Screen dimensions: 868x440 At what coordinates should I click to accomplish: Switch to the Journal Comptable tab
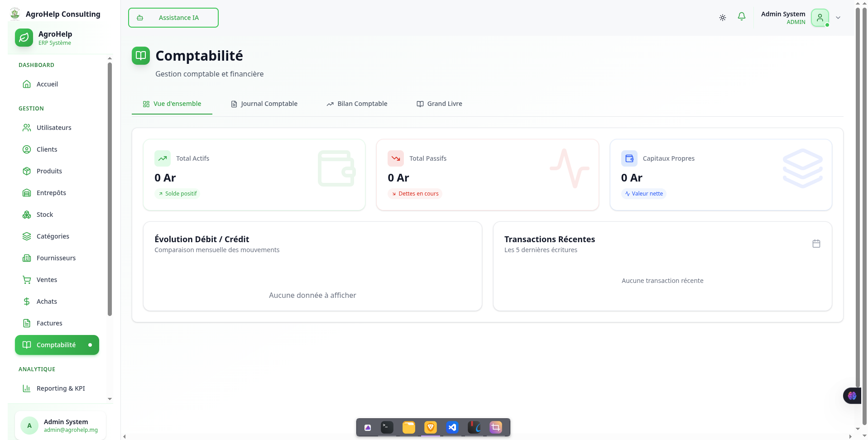tap(264, 104)
